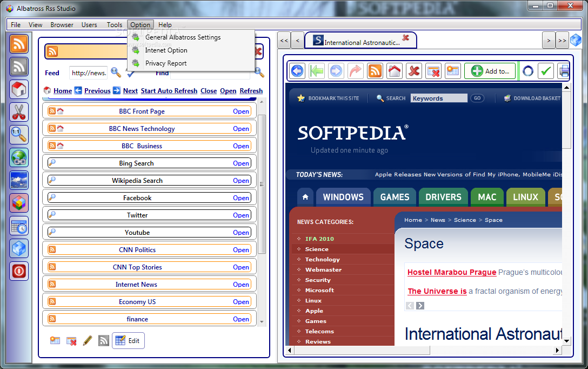Image resolution: width=588 pixels, height=369 pixels.
Task: Select Privacy Report menu entry
Action: [166, 63]
